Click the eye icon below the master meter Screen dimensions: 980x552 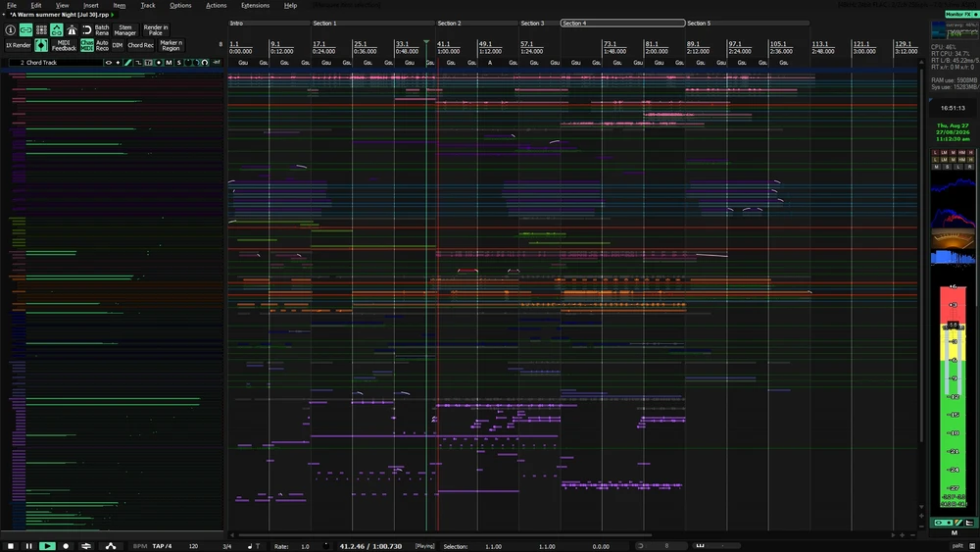939,523
